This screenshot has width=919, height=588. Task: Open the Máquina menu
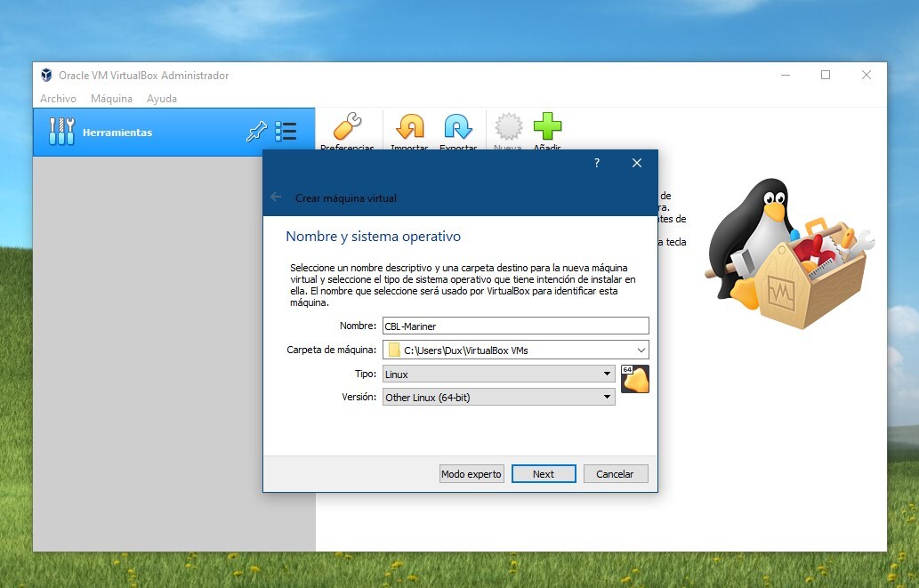111,99
